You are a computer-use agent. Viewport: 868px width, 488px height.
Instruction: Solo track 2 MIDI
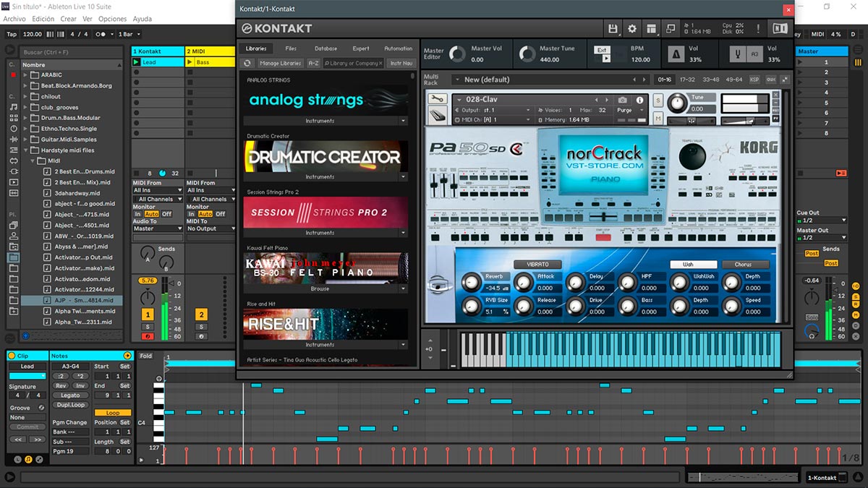201,328
